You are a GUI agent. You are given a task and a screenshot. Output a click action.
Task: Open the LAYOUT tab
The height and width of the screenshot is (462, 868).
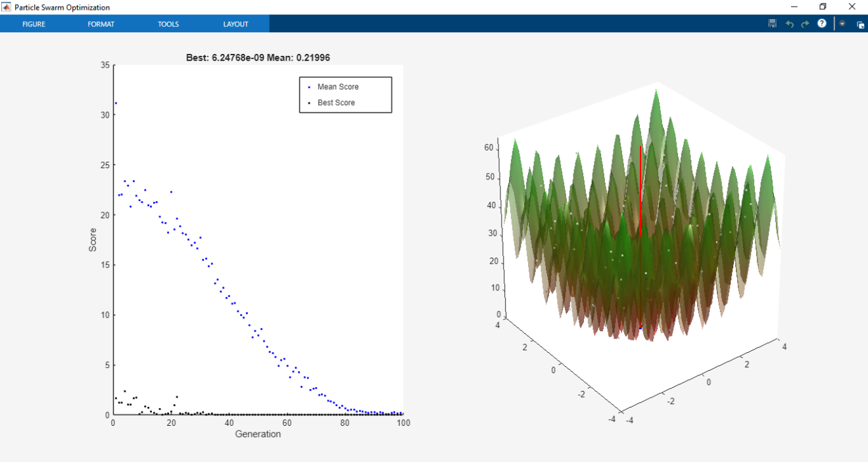point(235,24)
